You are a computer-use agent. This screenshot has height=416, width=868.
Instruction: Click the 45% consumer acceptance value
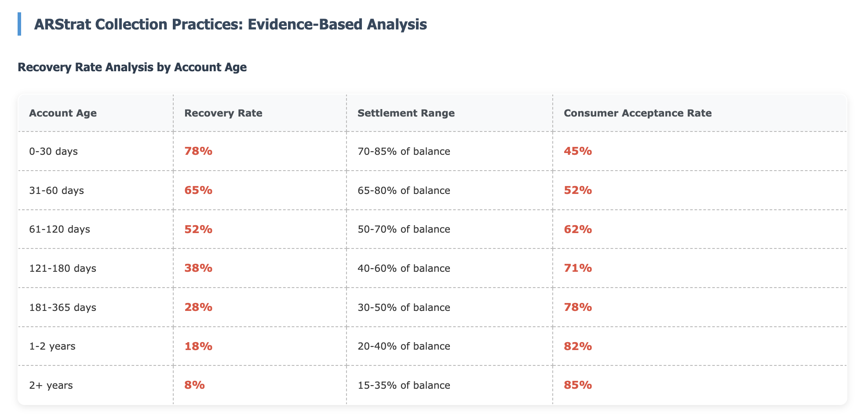pos(578,151)
